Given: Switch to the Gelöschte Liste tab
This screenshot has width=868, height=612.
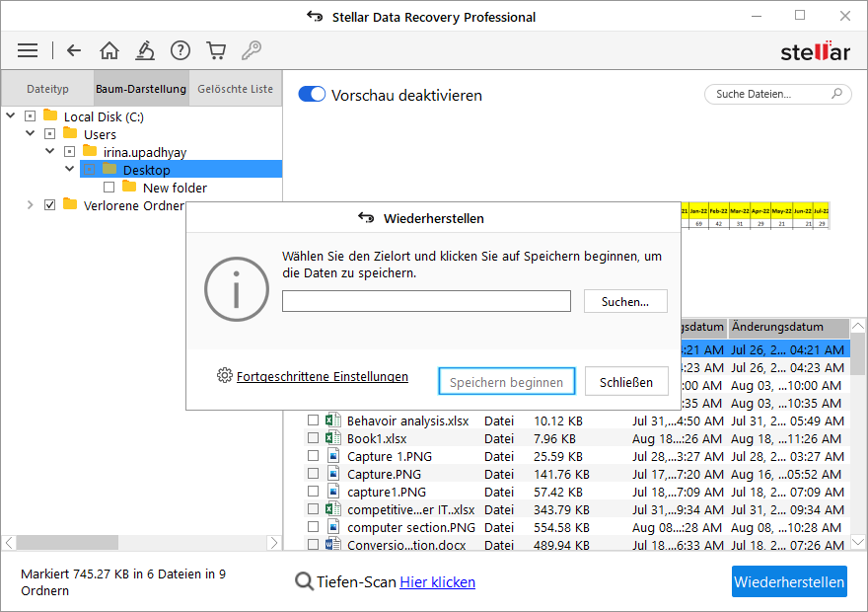Looking at the screenshot, I should [x=236, y=89].
